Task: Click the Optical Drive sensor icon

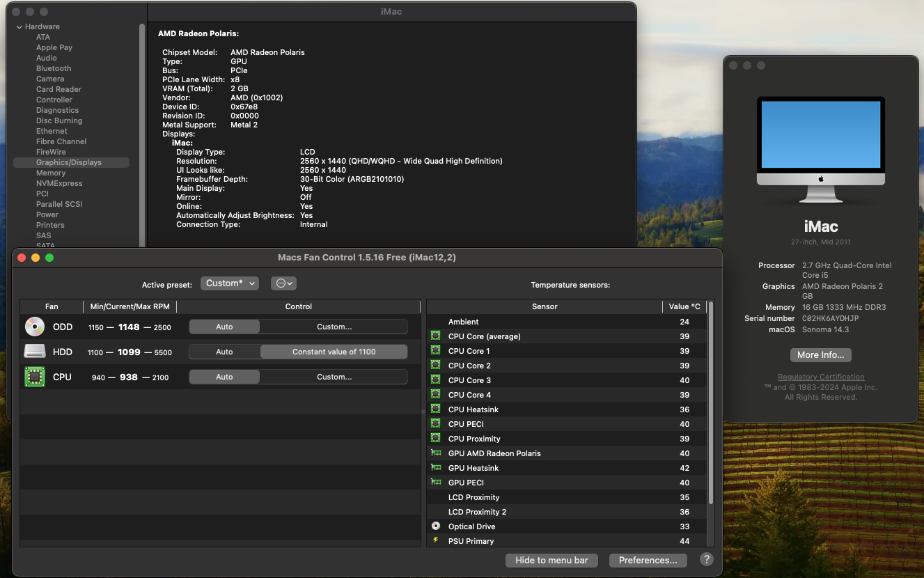Action: (x=436, y=526)
